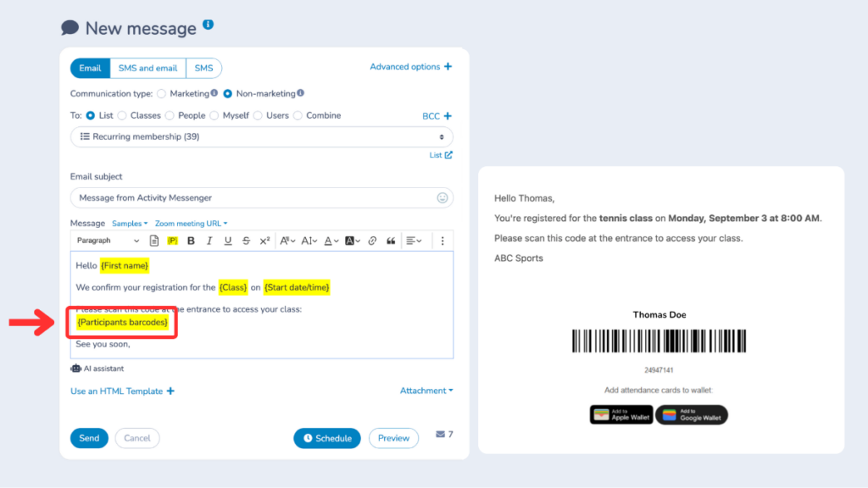Open the Samples menu above the editor
This screenshot has height=488, width=868.
pos(129,223)
